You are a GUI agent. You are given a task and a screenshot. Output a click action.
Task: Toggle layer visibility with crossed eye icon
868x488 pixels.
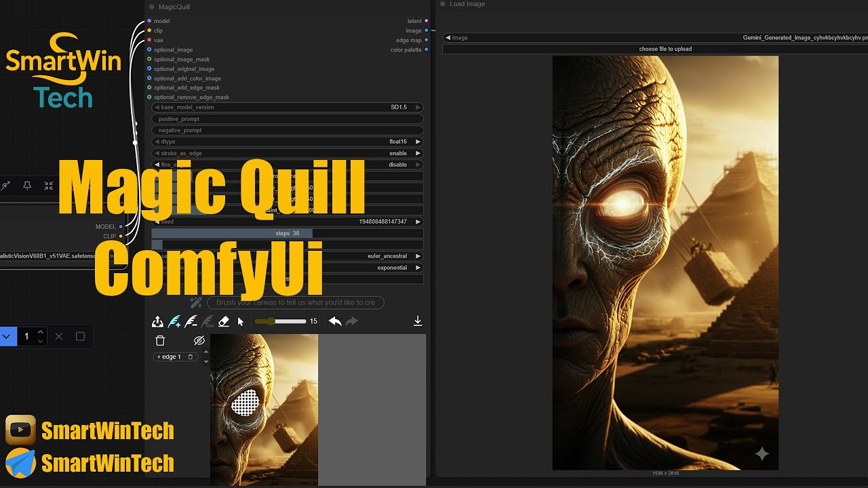coord(199,340)
